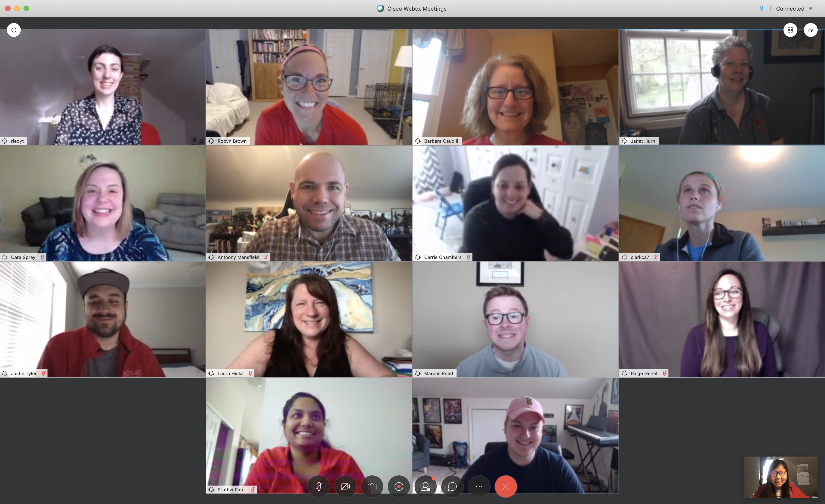The image size is (825, 504).
Task: Click the grid layout view icon
Action: click(790, 30)
